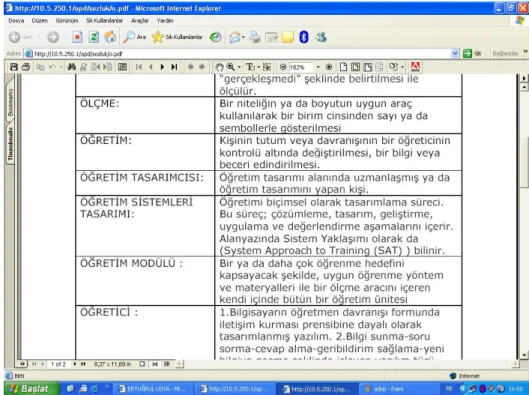Screen dimensions: 529x395
Task: Open the Dosya menu
Action: 16,21
